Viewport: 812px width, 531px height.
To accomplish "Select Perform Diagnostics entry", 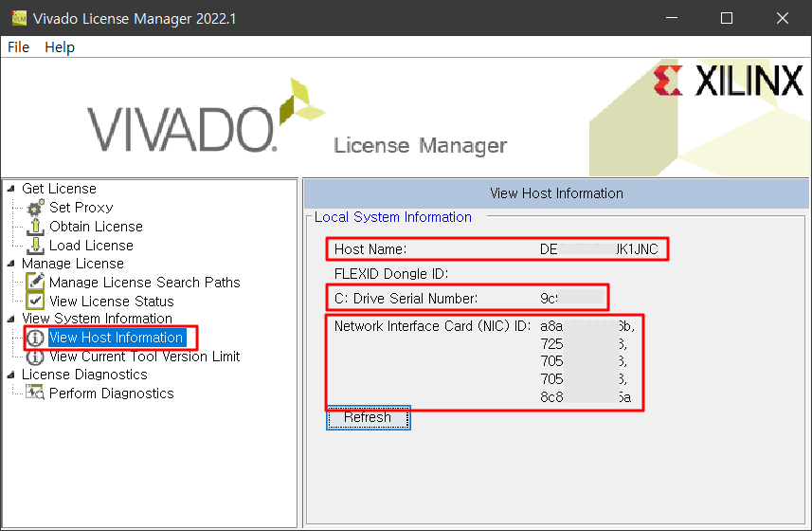I will (x=112, y=394).
